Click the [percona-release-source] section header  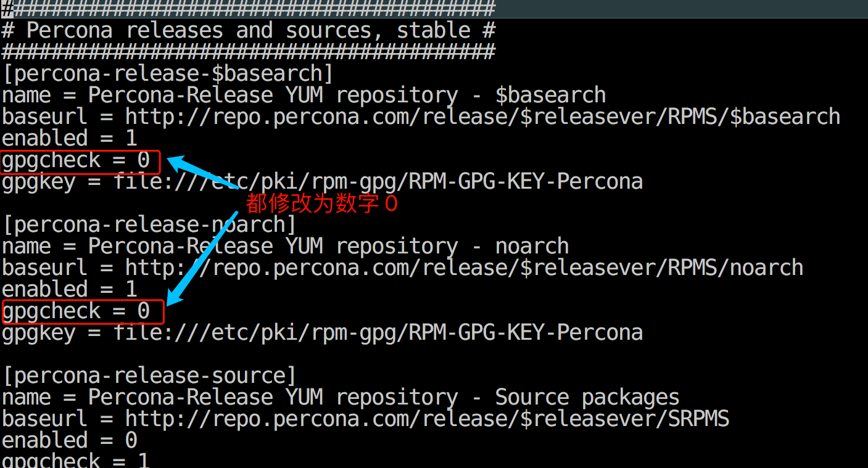click(x=149, y=376)
